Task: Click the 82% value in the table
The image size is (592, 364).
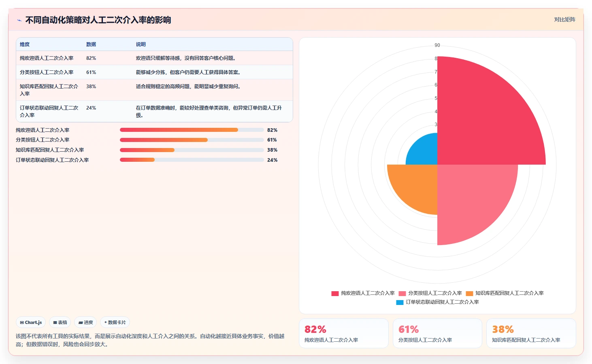Action: [x=91, y=58]
